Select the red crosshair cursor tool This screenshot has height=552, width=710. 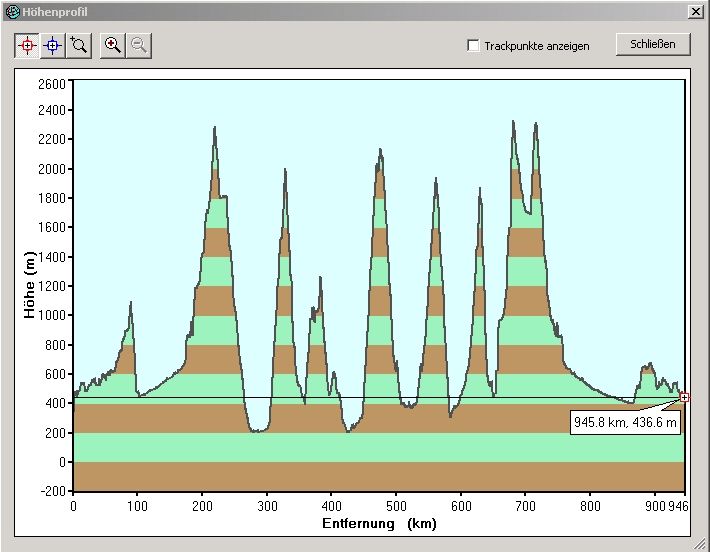tap(27, 45)
